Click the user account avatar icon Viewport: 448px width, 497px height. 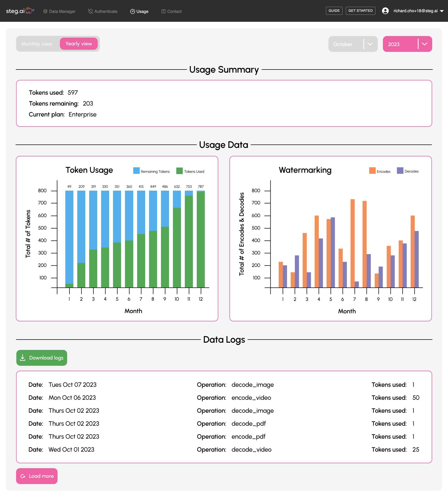tap(385, 11)
